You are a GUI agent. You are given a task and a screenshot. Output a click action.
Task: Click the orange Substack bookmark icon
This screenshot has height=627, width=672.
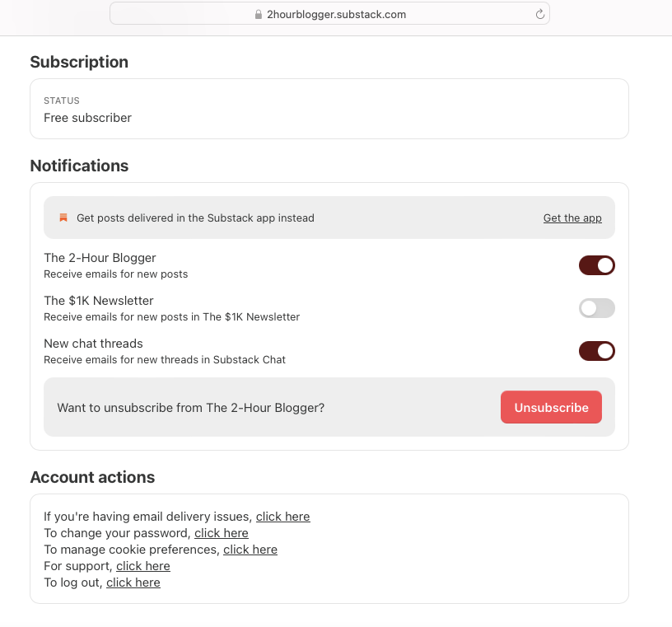point(63,218)
